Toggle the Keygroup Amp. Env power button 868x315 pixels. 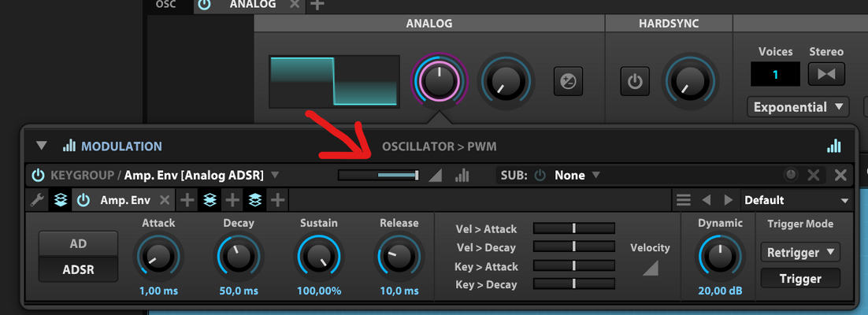[x=38, y=176]
